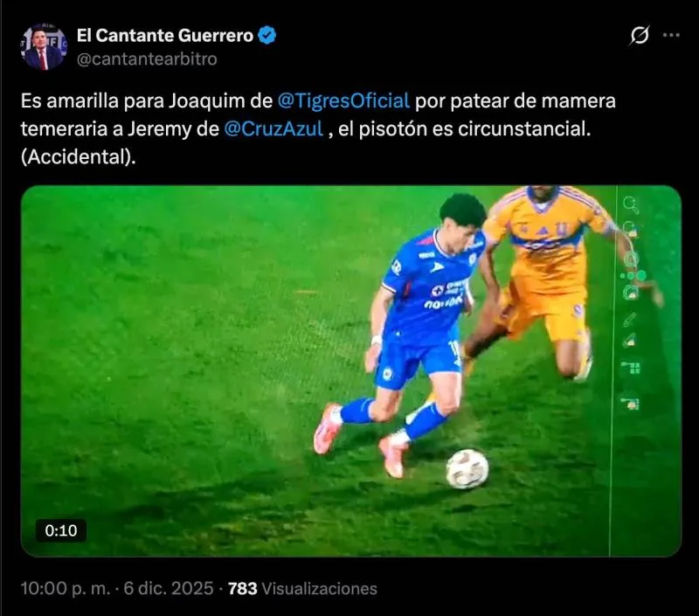Open the three-dot more options menu
Screen dimensions: 699x616
click(671, 35)
